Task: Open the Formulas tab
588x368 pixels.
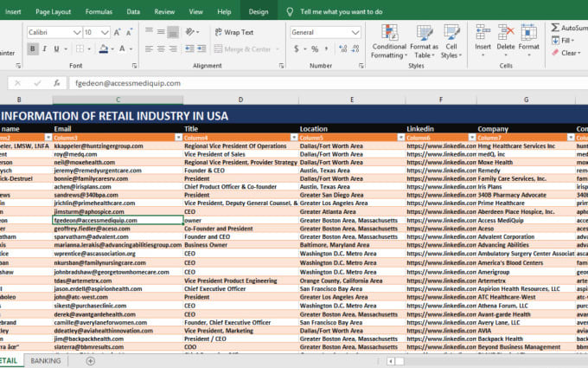Action: tap(99, 11)
